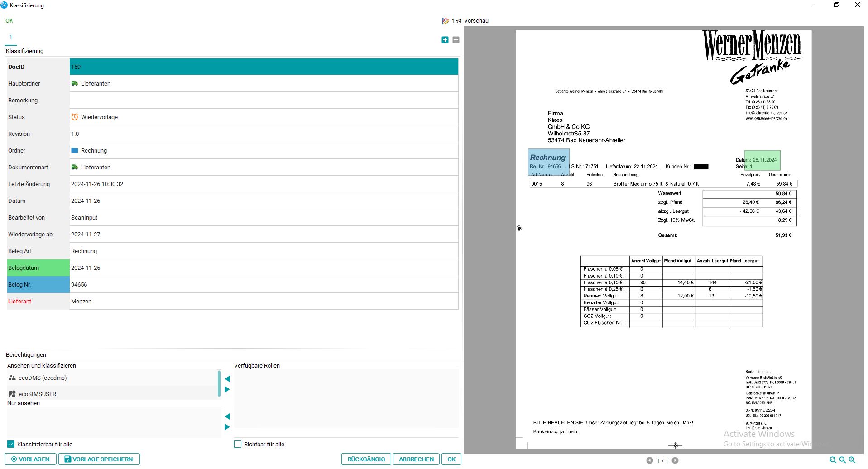Zoom out of the document preview
Viewport: 868px width, 469px height.
click(842, 460)
